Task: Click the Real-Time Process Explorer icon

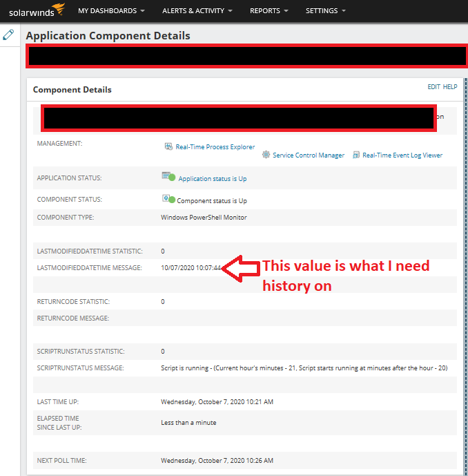Action: pyautogui.click(x=168, y=146)
